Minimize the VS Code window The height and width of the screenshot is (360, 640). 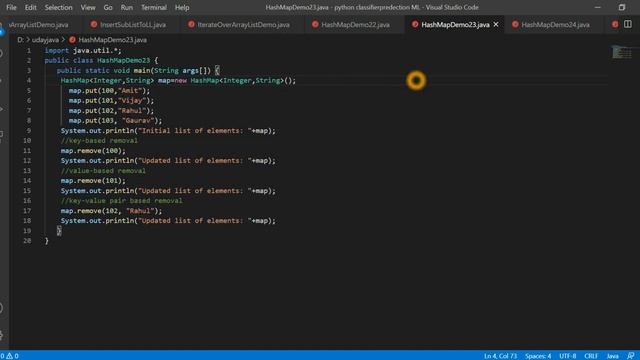point(598,7)
